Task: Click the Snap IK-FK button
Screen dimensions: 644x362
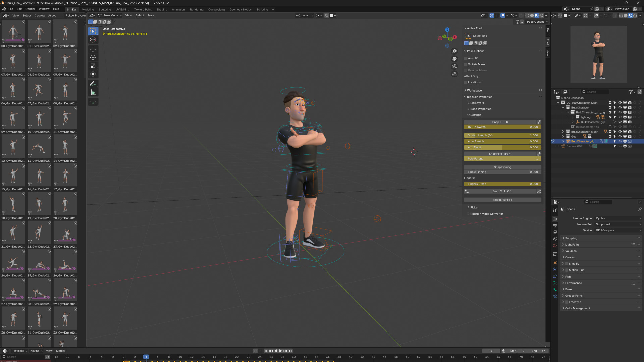Action: (500, 122)
